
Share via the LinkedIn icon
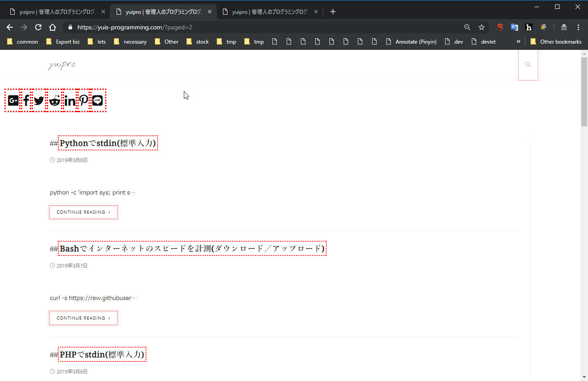click(69, 101)
